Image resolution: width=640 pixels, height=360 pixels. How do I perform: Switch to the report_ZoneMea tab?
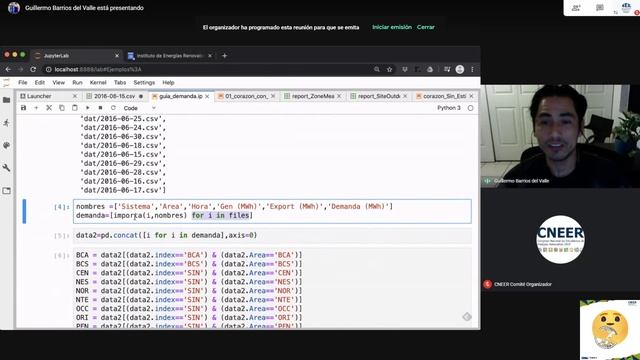tap(313, 96)
